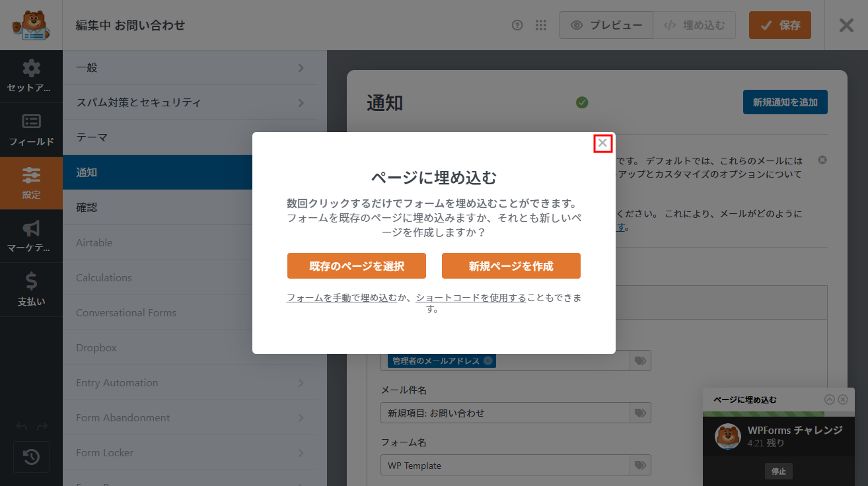868x486 pixels.
Task: Open the マーケティング megaphone panel
Action: 31,236
